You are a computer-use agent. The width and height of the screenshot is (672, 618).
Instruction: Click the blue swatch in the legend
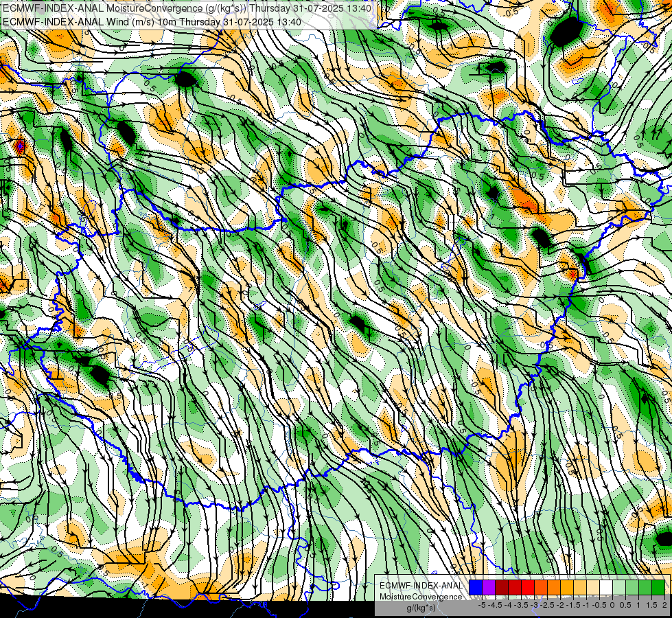(x=476, y=587)
